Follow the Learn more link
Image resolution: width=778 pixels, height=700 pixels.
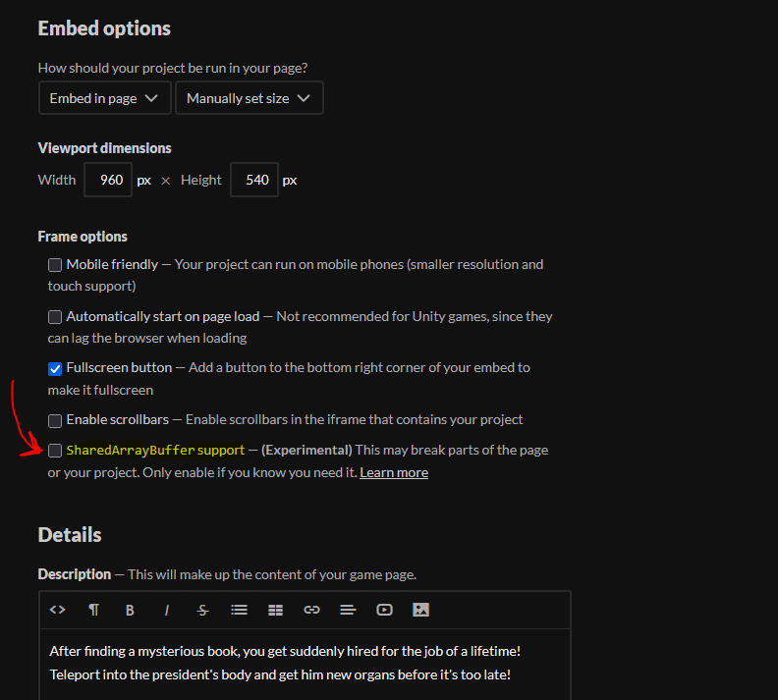click(394, 472)
